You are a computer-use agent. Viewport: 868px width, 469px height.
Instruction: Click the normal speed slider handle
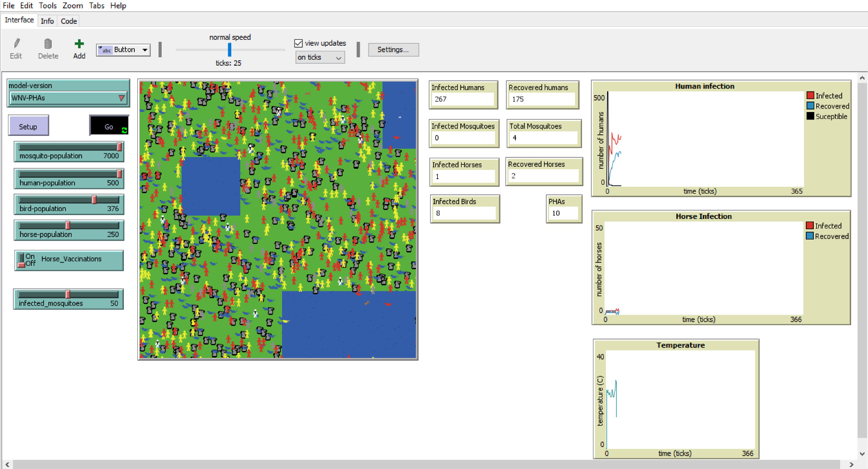click(229, 49)
